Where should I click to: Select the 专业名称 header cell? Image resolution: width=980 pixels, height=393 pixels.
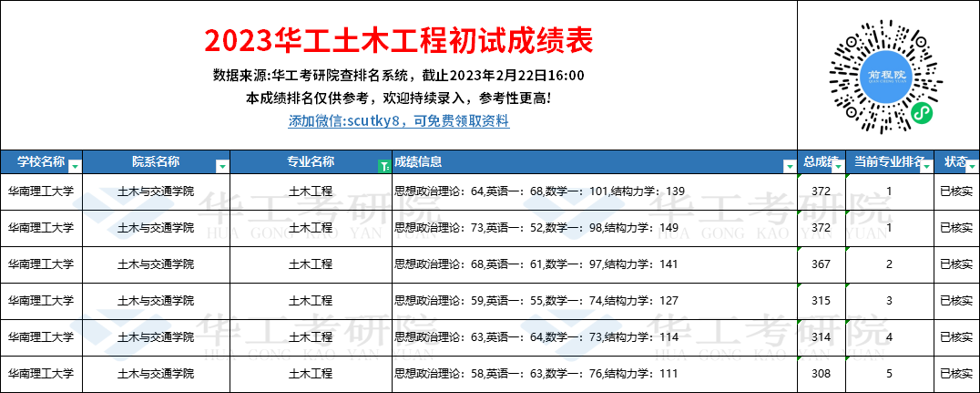[311, 162]
